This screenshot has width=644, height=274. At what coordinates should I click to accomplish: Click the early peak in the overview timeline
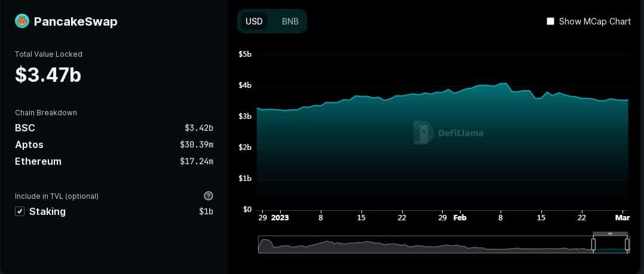pyautogui.click(x=265, y=241)
